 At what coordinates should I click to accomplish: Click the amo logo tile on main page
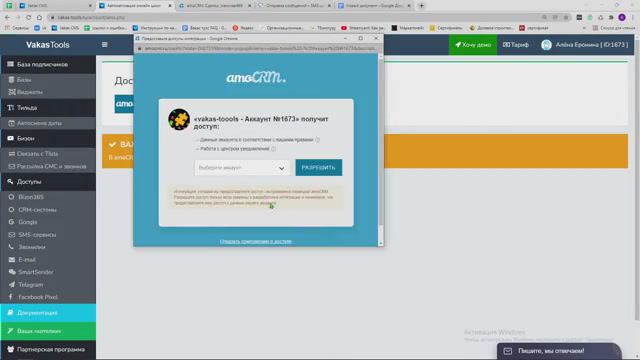(124, 104)
